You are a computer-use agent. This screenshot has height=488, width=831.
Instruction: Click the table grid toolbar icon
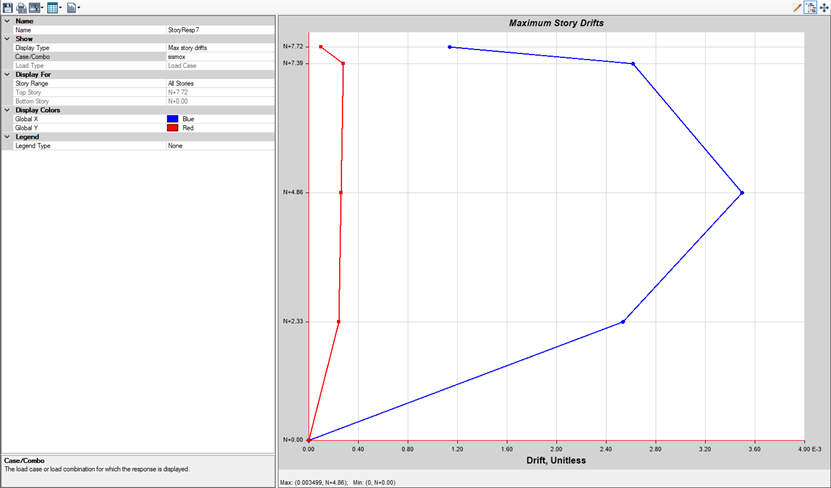click(x=52, y=7)
